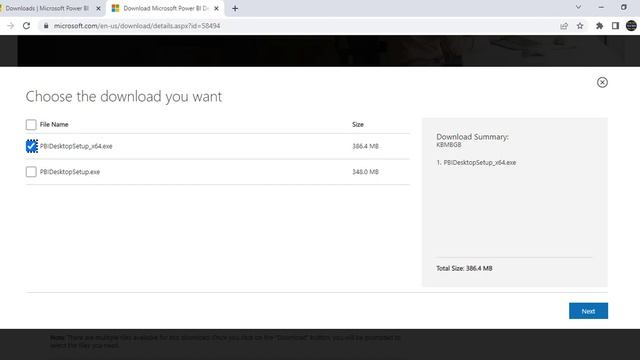Screen dimensions: 640x360
Task: Minimize the browser window
Action: (x=601, y=7)
